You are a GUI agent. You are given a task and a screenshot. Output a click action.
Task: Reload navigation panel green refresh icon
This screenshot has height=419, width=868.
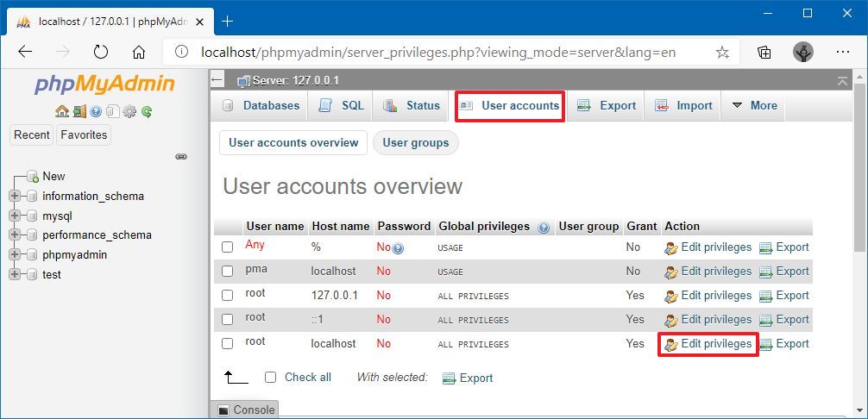click(146, 112)
